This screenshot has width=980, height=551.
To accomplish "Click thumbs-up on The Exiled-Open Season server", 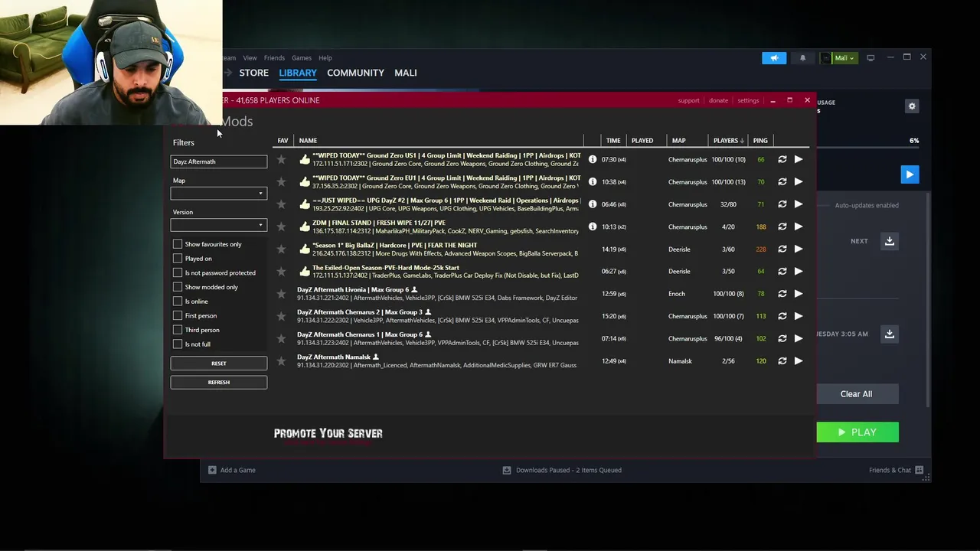I will click(x=305, y=271).
